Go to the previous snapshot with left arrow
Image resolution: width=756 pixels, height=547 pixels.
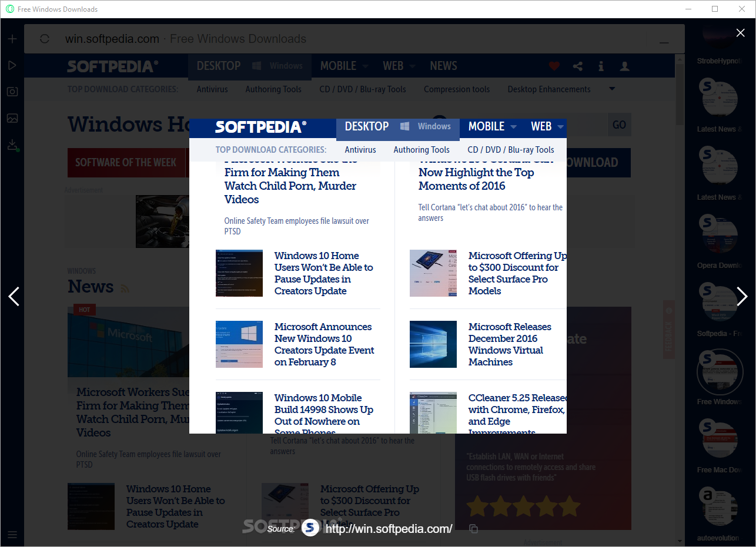point(14,297)
